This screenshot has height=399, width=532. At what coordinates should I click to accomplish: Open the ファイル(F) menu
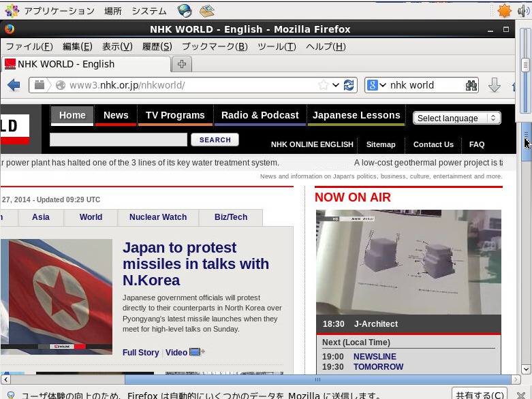tap(29, 46)
